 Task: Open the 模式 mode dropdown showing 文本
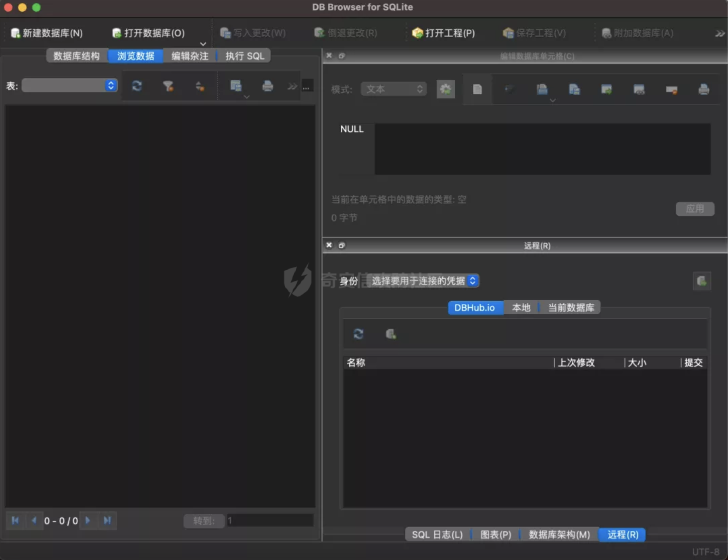click(x=393, y=89)
